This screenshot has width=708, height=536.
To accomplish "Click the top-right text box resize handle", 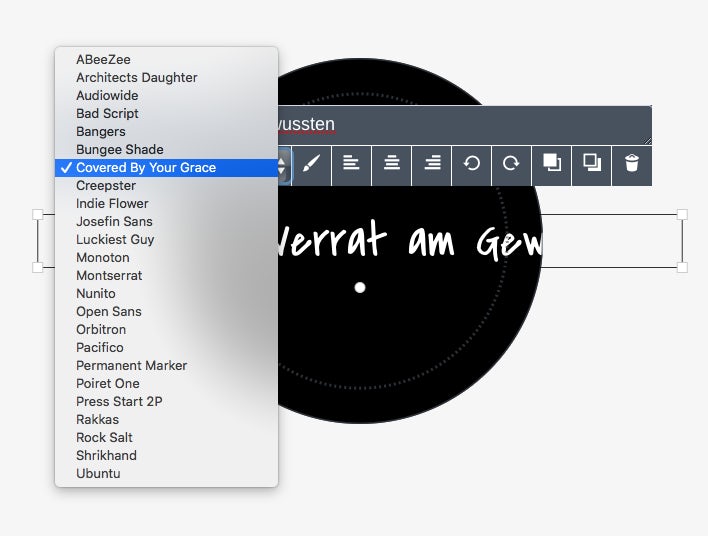I will coord(682,214).
